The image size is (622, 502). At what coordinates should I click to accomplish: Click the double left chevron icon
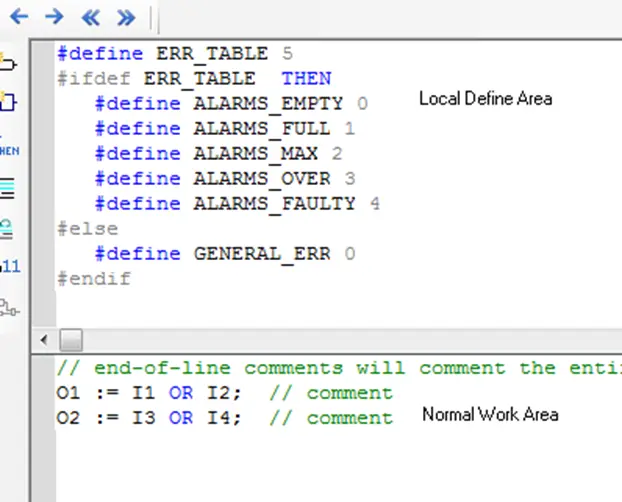click(x=90, y=17)
